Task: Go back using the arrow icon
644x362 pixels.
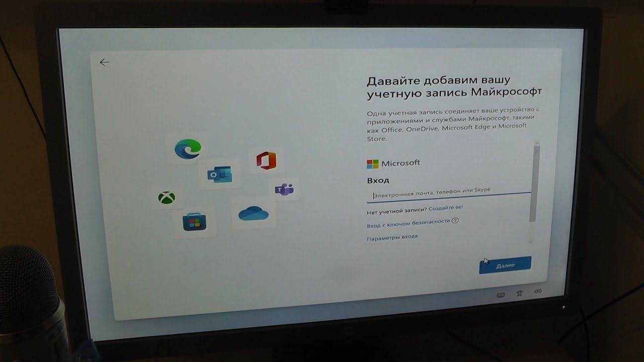Action: coord(104,62)
